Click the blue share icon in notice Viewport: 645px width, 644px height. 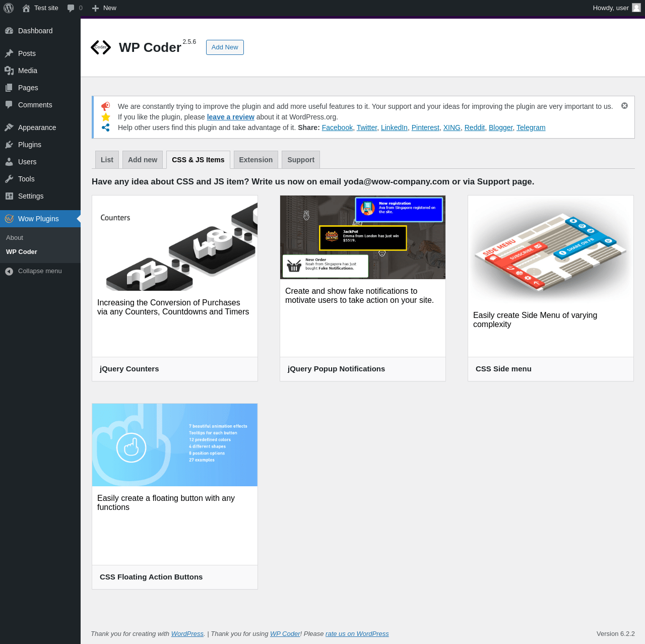[x=106, y=127]
